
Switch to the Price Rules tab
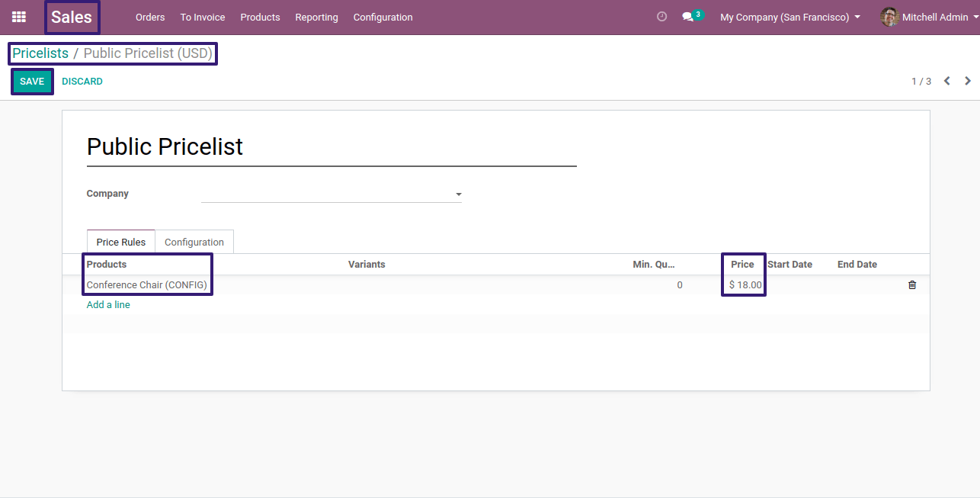(121, 242)
